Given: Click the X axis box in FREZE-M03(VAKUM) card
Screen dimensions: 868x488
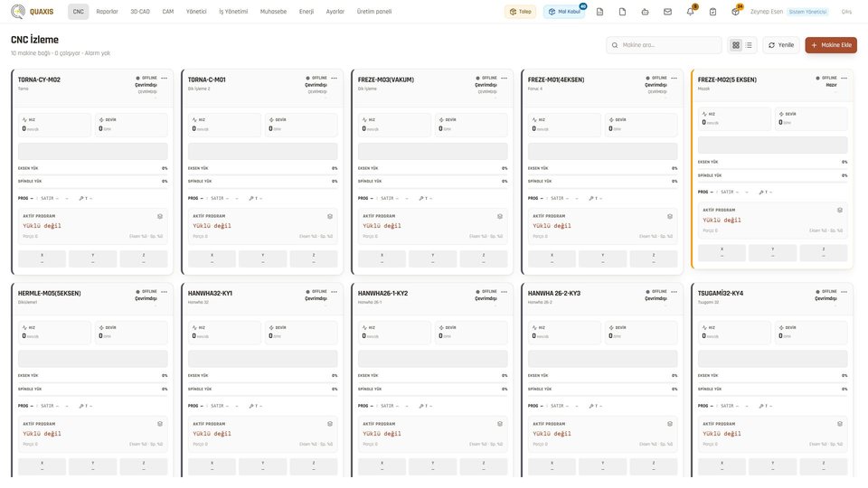Looking at the screenshot, I should point(382,258).
